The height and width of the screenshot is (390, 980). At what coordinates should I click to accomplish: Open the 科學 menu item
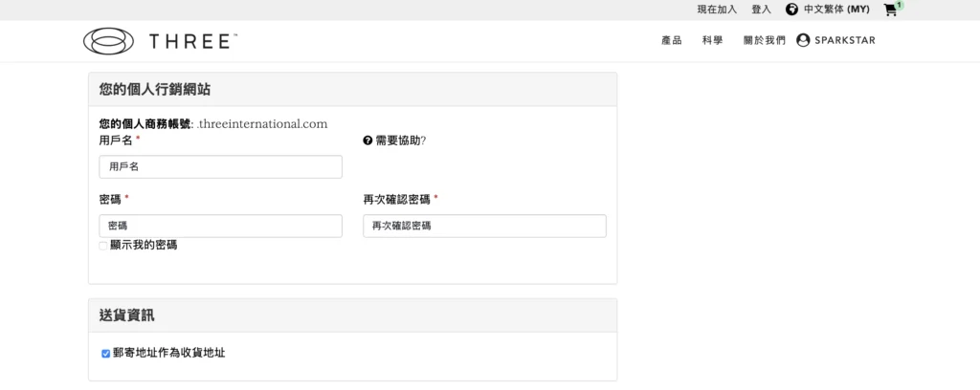(712, 40)
